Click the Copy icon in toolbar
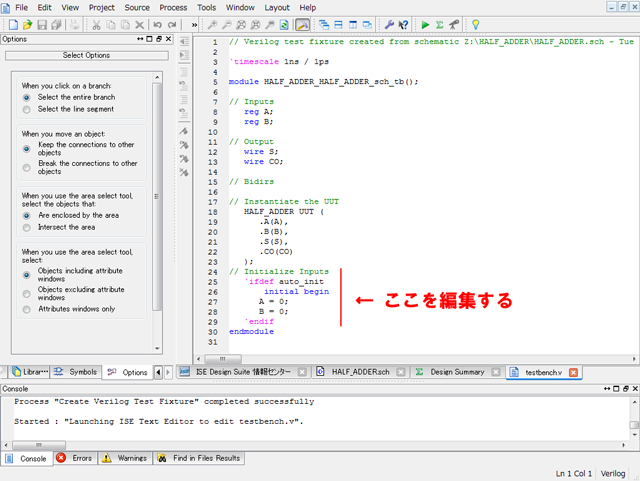Screen dimensions: 640x481 [x=111, y=25]
